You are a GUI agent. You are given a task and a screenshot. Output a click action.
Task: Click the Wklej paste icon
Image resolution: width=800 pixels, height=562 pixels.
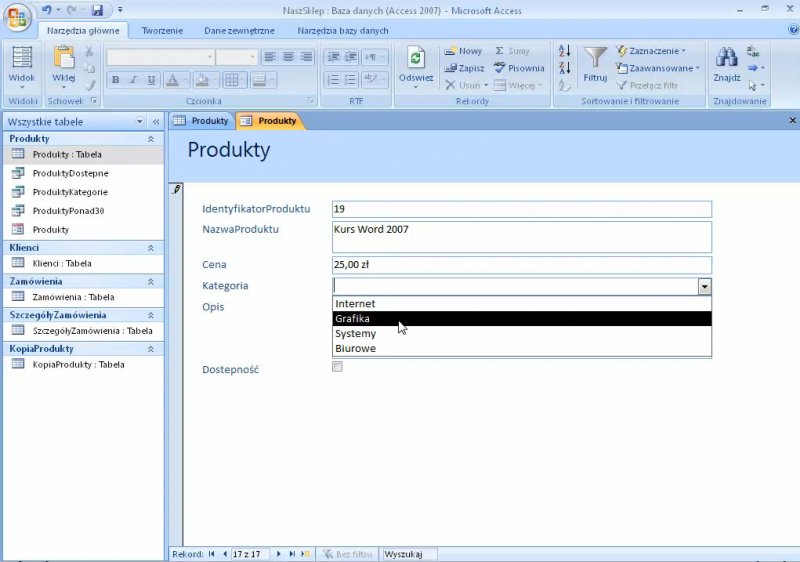click(63, 59)
